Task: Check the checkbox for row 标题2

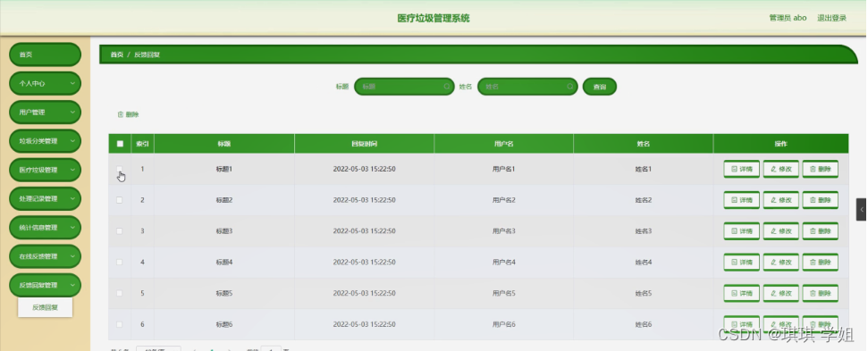Action: point(120,200)
